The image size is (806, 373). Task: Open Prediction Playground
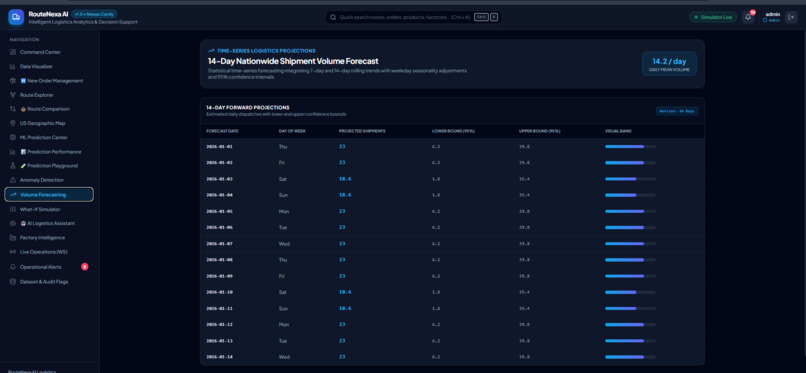point(49,166)
